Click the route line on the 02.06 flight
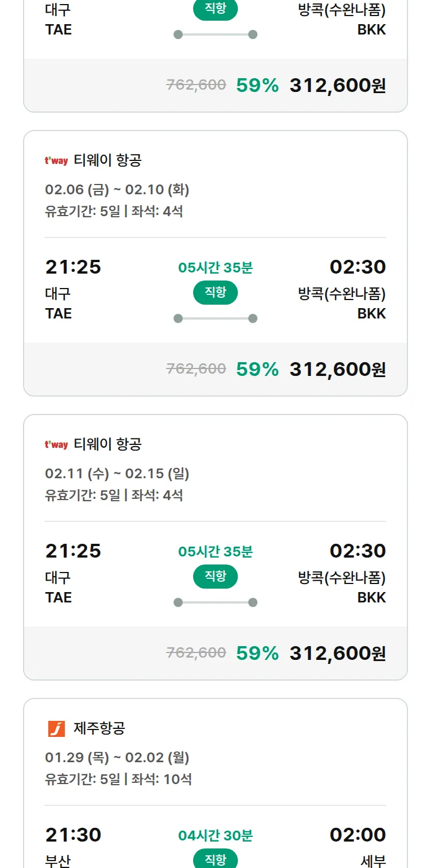The image size is (431, 868). click(x=215, y=318)
